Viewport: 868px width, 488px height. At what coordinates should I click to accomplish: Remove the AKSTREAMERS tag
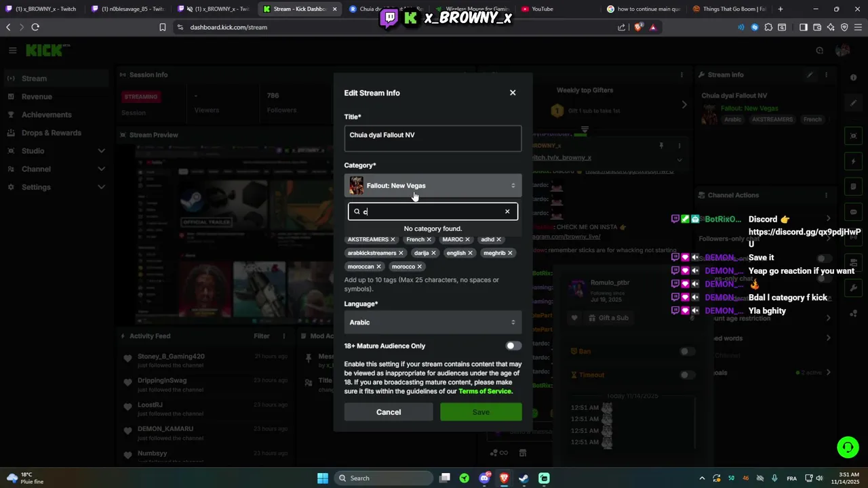(393, 239)
